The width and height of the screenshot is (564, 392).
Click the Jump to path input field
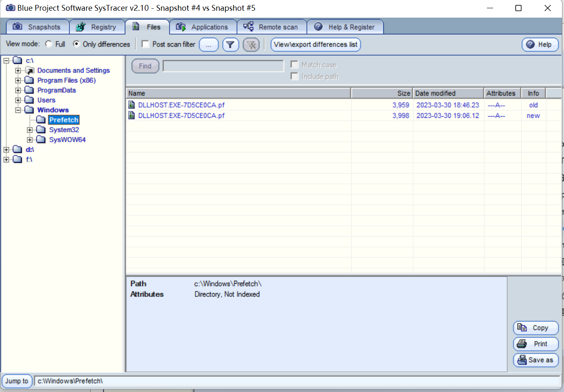point(297,381)
